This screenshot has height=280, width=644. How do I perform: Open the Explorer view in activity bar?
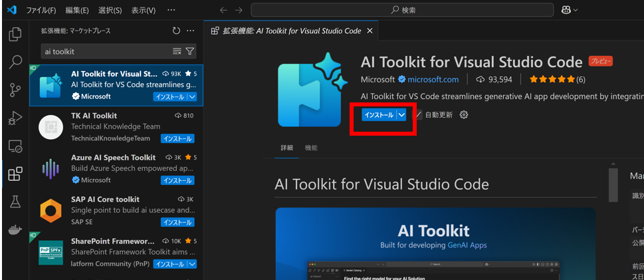15,34
